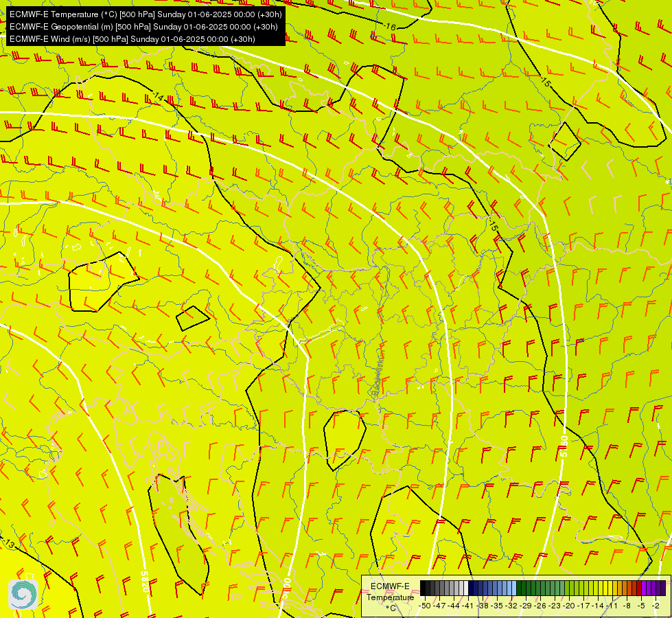Click the '-47' legend tick label
Image resolution: width=672 pixels, height=618 pixels.
(x=439, y=606)
